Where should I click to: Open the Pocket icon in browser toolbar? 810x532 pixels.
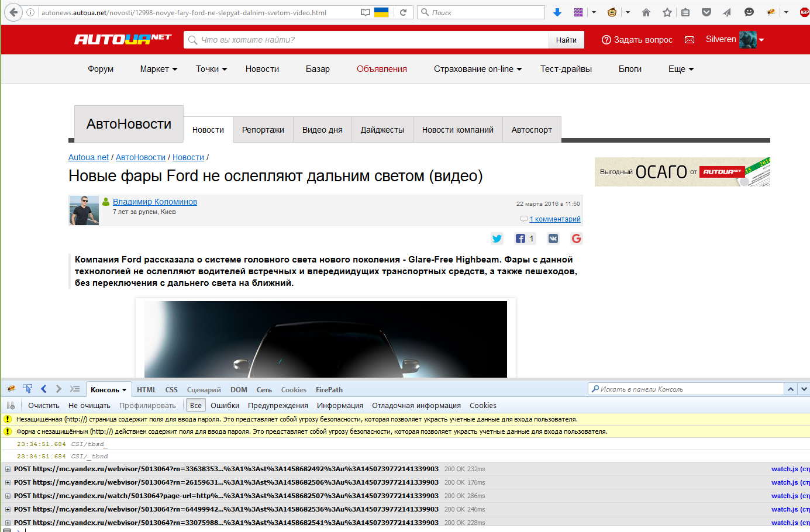point(706,12)
